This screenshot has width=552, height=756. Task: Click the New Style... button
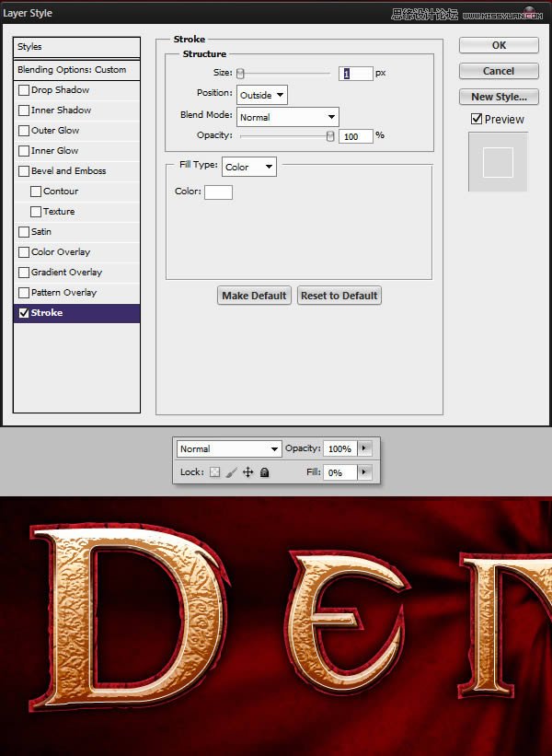pos(499,97)
